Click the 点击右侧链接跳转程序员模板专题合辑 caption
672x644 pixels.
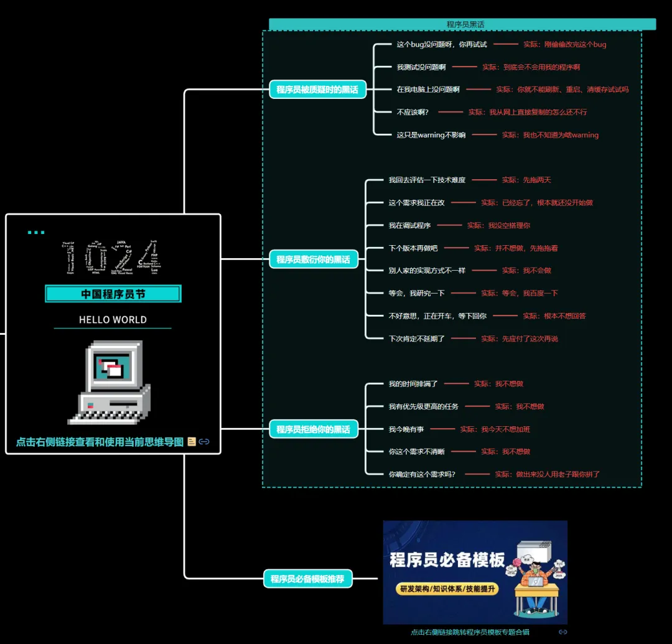pyautogui.click(x=470, y=632)
